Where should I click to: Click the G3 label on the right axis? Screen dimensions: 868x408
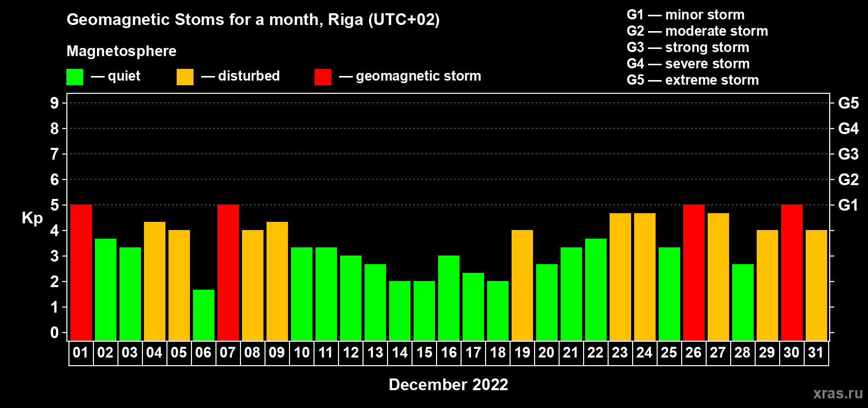[x=849, y=154]
